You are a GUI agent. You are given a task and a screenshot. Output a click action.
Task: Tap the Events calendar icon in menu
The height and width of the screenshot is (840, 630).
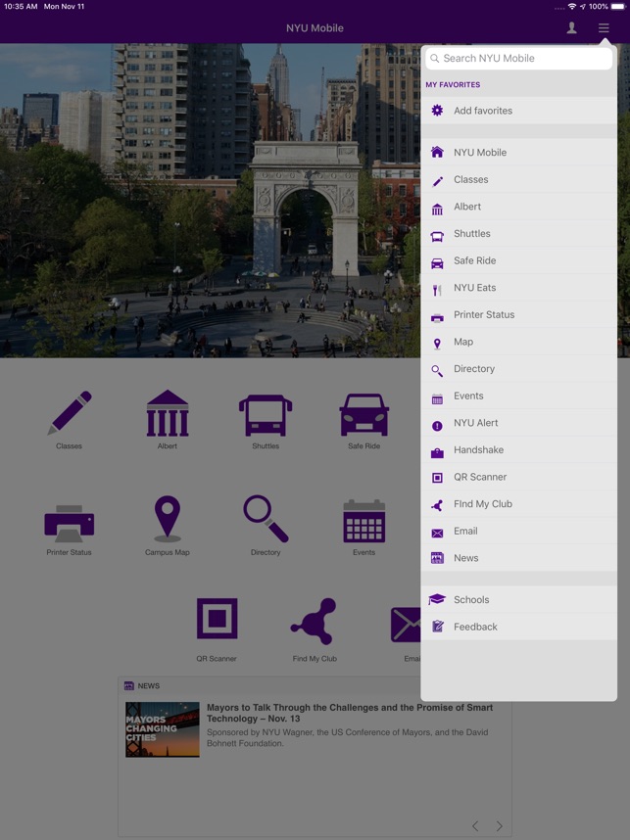pos(437,398)
